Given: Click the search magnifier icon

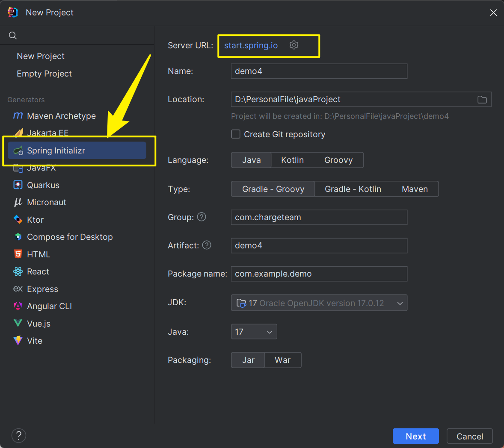Looking at the screenshot, I should [13, 35].
